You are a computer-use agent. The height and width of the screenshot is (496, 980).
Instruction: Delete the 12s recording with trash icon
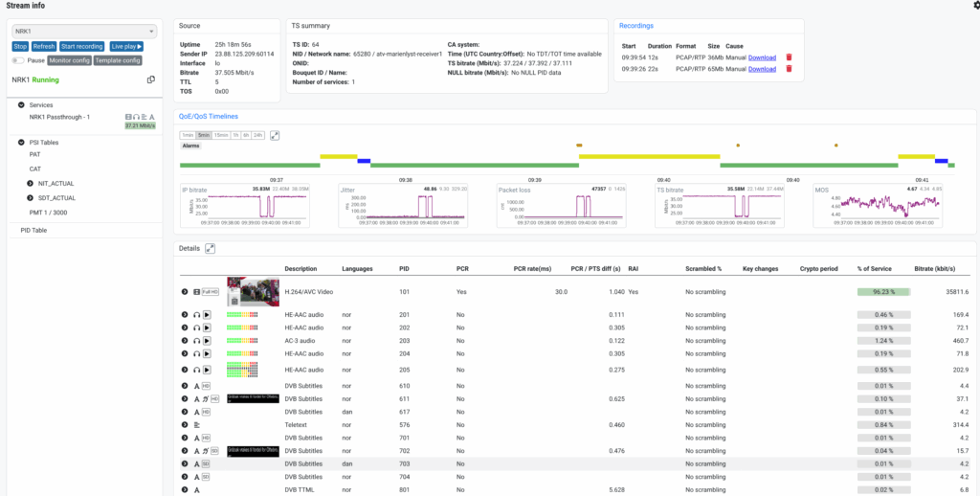click(790, 57)
